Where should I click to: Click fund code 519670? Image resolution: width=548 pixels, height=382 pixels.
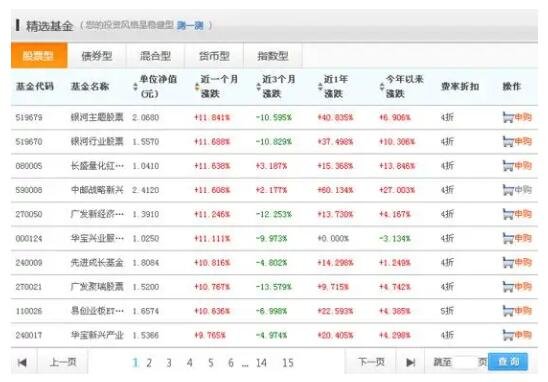[29, 141]
